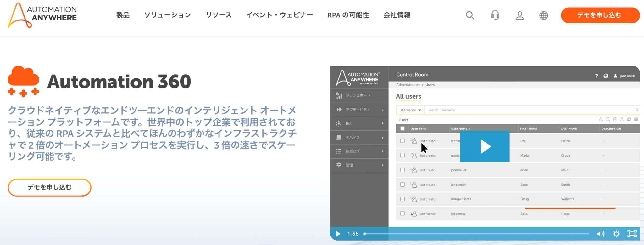Open the ソリューション menu
Screen dimensions: 644x245
(x=167, y=15)
